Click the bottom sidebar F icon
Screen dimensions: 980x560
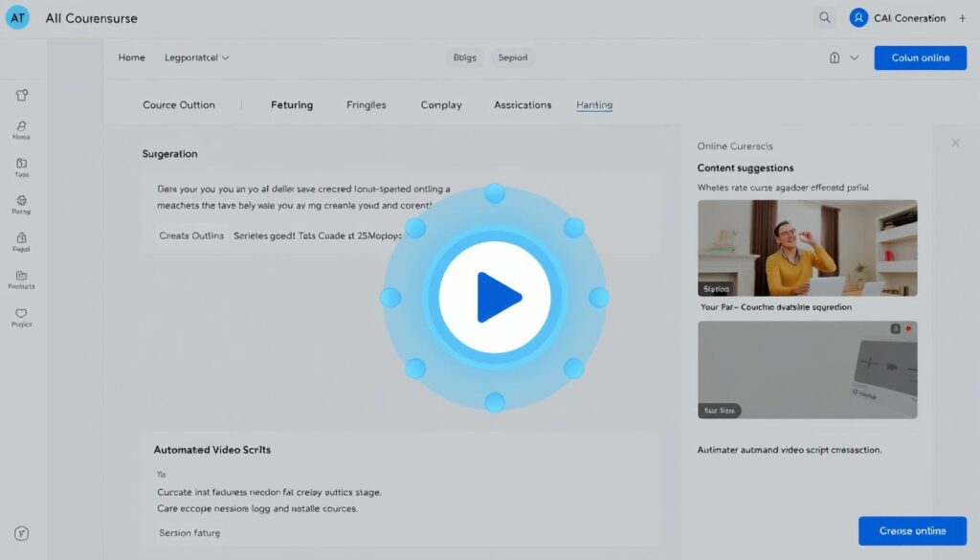point(21,533)
